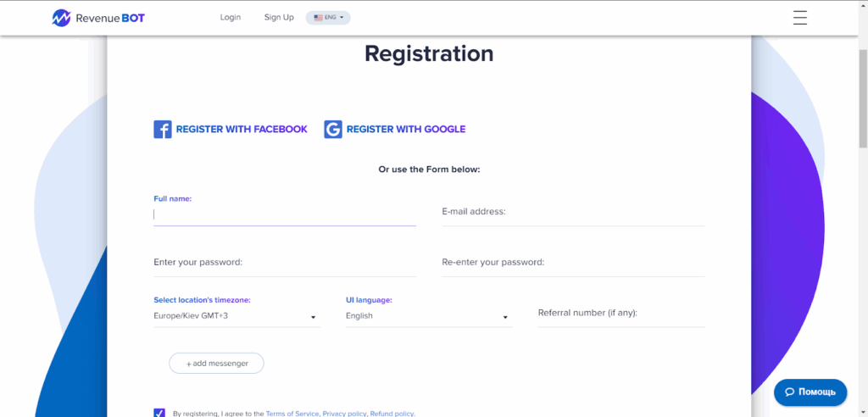This screenshot has height=417, width=868.
Task: Open the hamburger menu
Action: (x=799, y=18)
